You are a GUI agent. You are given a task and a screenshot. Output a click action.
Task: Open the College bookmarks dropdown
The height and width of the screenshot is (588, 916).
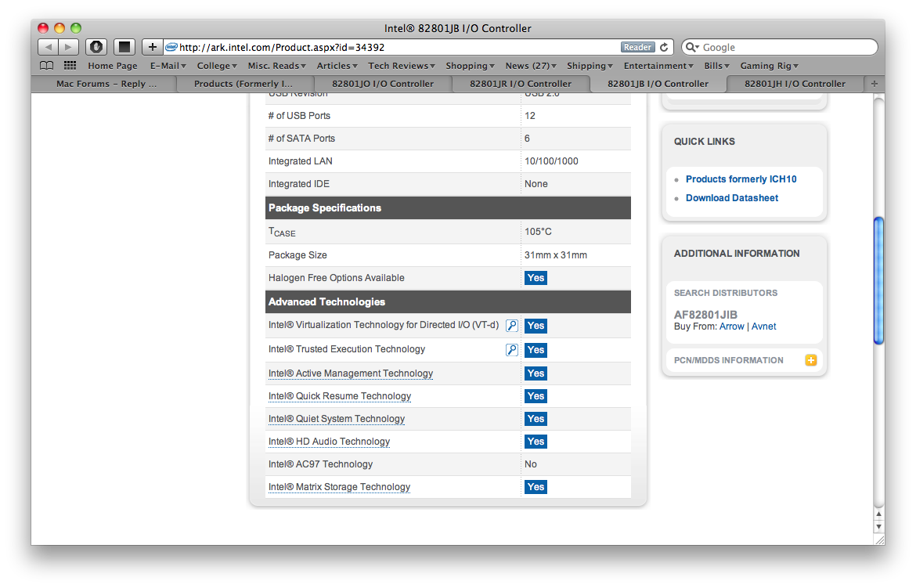pyautogui.click(x=217, y=66)
